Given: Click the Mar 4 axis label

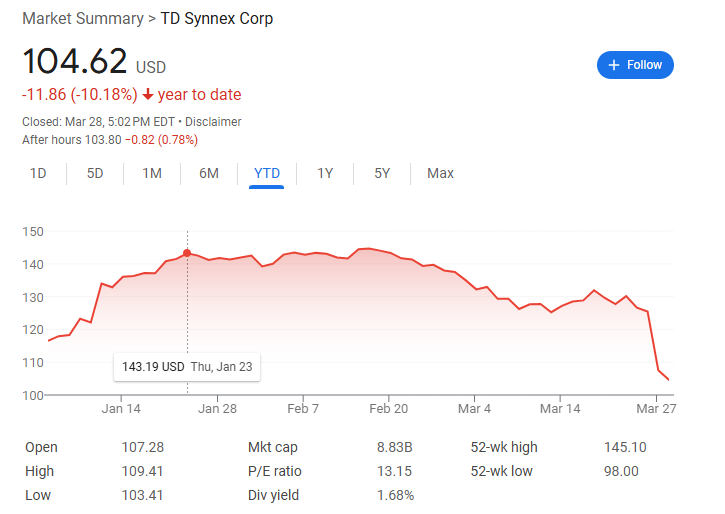Looking at the screenshot, I should [474, 409].
